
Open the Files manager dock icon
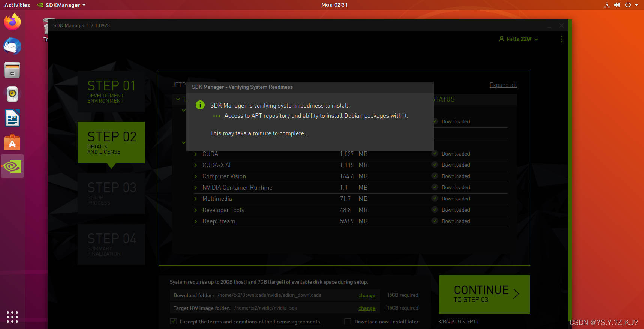pos(12,70)
